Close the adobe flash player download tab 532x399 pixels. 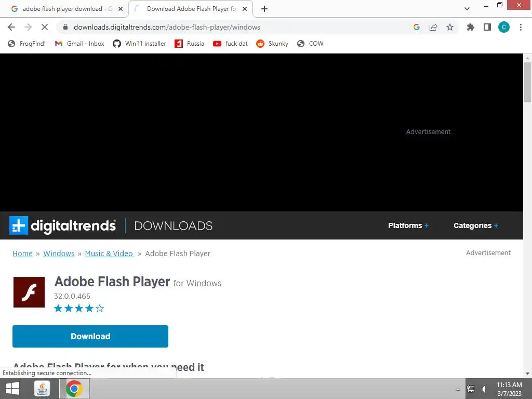coord(121,9)
